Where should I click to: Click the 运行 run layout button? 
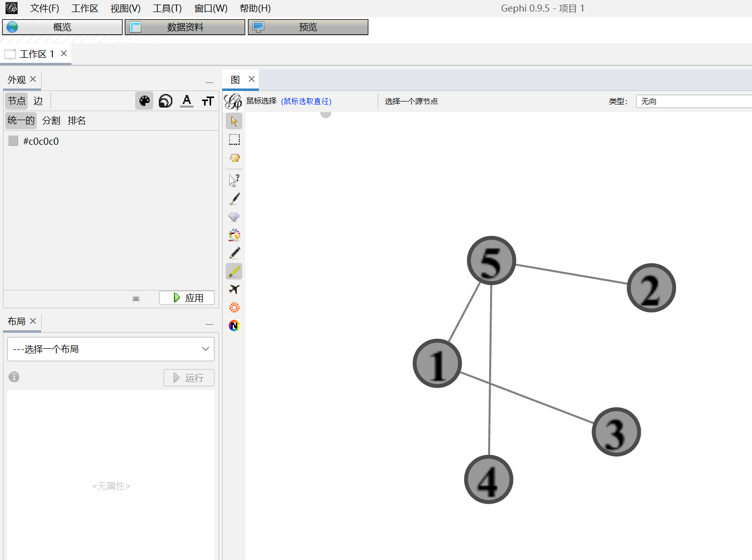[189, 378]
